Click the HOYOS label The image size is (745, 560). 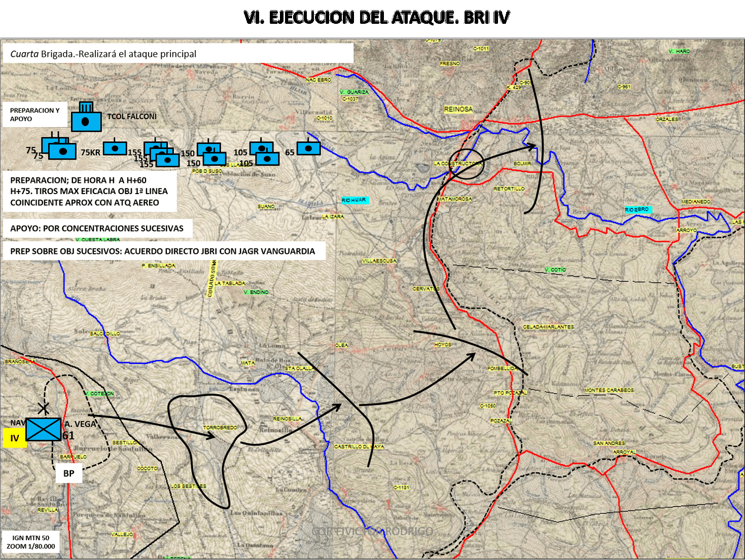click(x=443, y=345)
